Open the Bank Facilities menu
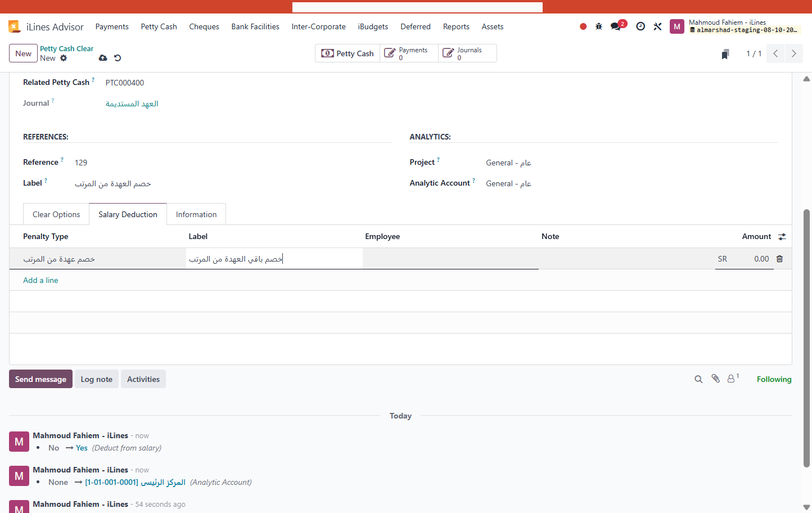Viewport: 812px width, 513px height. (255, 26)
